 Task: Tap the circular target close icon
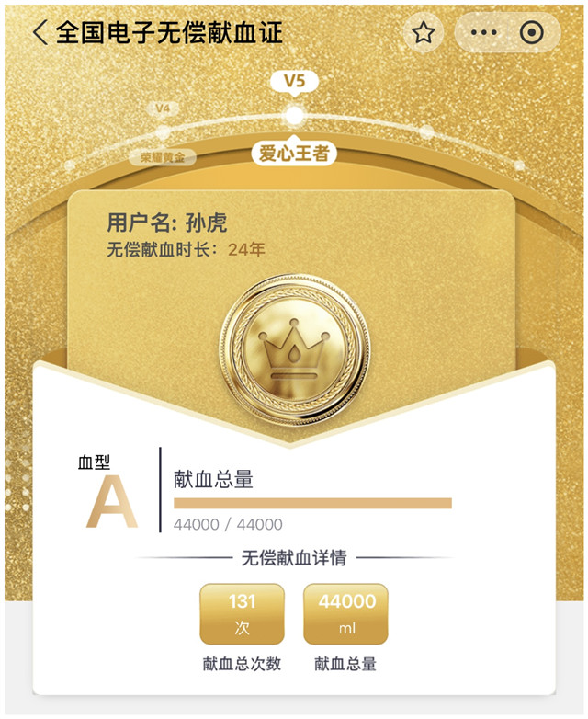532,32
